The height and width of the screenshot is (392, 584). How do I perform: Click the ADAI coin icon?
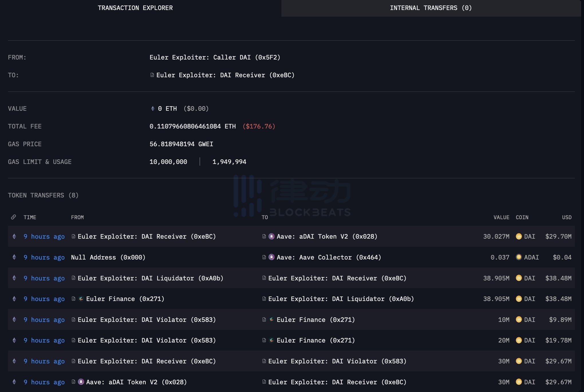[518, 257]
